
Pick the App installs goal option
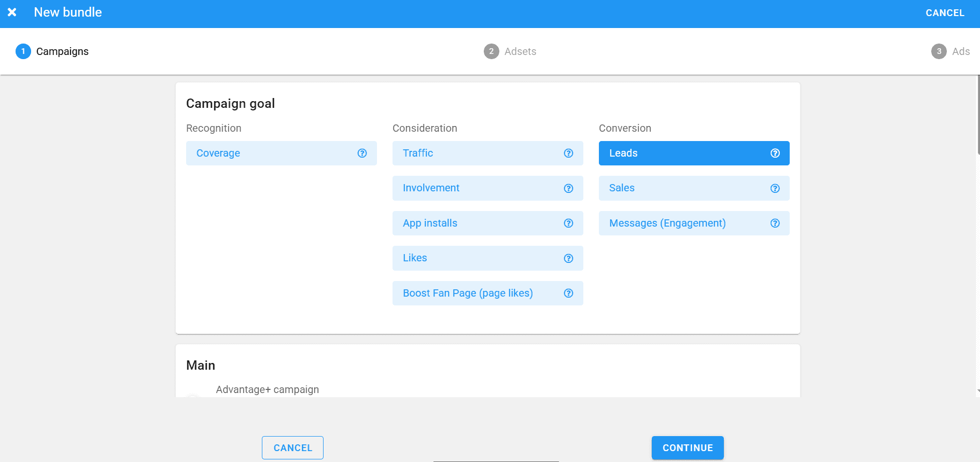(477, 223)
